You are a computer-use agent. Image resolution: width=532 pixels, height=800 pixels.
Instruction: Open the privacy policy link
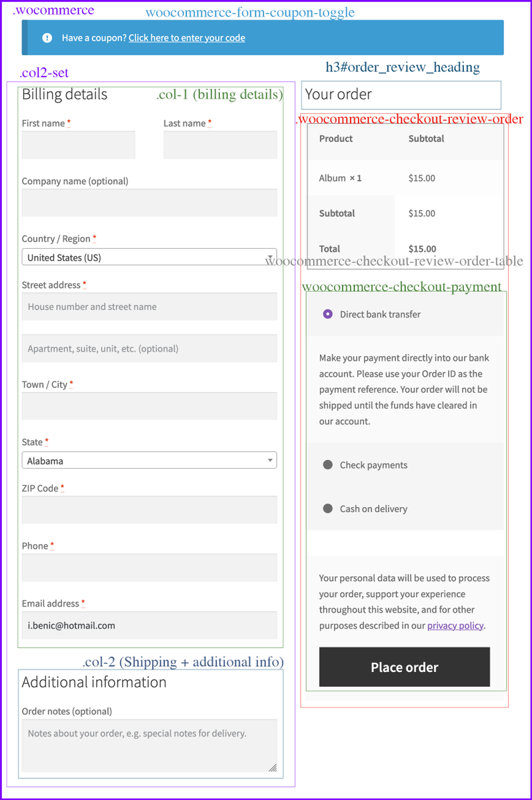(455, 625)
